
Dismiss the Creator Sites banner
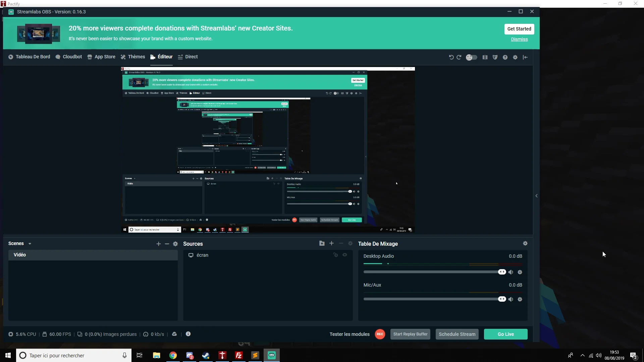[519, 39]
